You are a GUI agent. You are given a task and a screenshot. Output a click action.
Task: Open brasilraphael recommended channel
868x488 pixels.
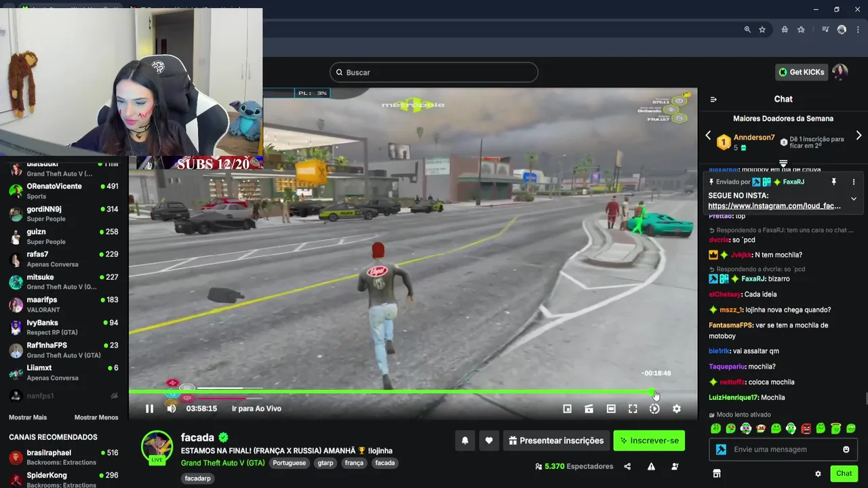click(x=64, y=457)
